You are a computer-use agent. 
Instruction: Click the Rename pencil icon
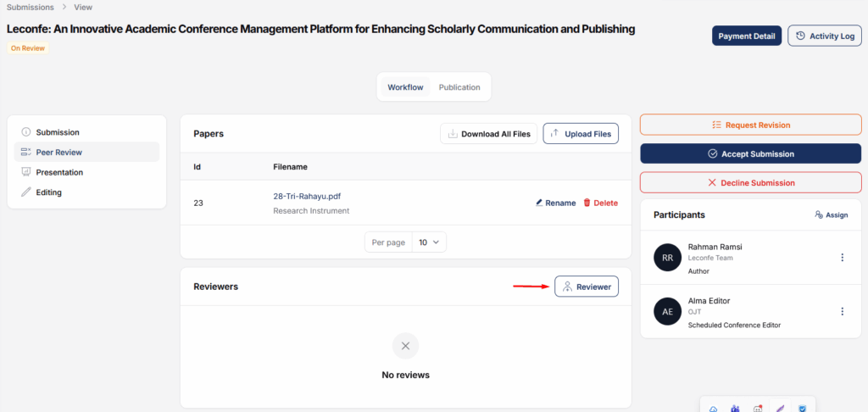(540, 203)
